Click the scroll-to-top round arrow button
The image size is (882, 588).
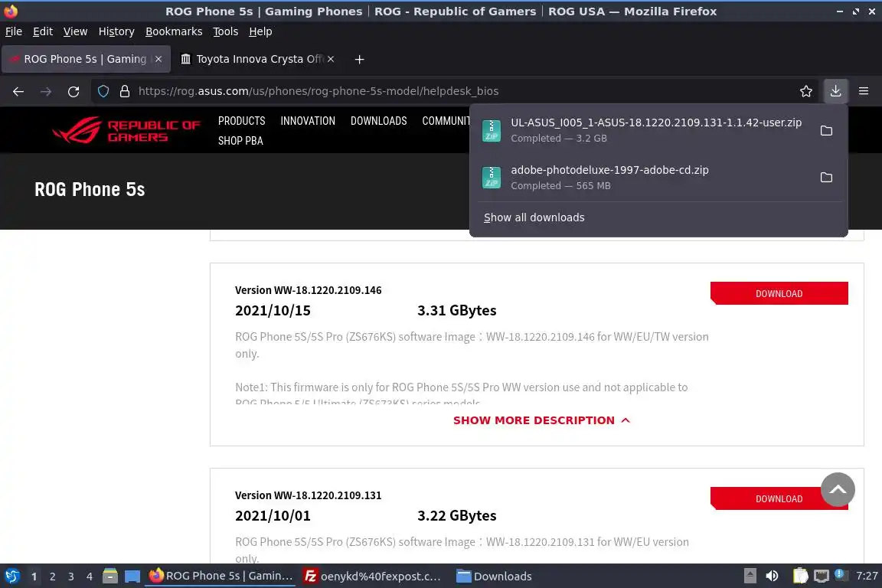(838, 489)
